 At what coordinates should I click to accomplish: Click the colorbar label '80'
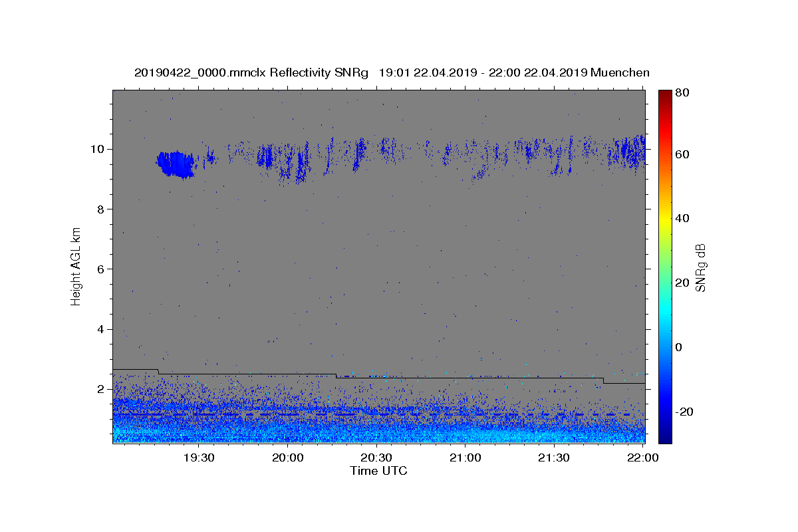pos(684,93)
